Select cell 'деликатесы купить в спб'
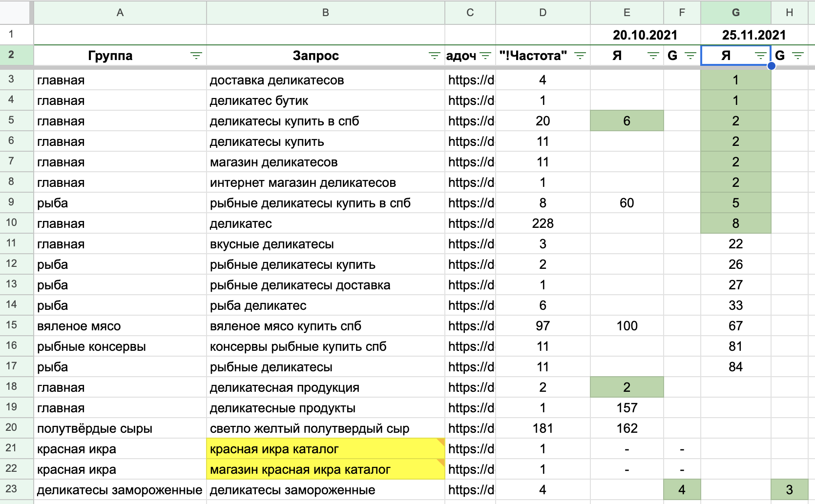This screenshot has height=504, width=815. click(326, 121)
